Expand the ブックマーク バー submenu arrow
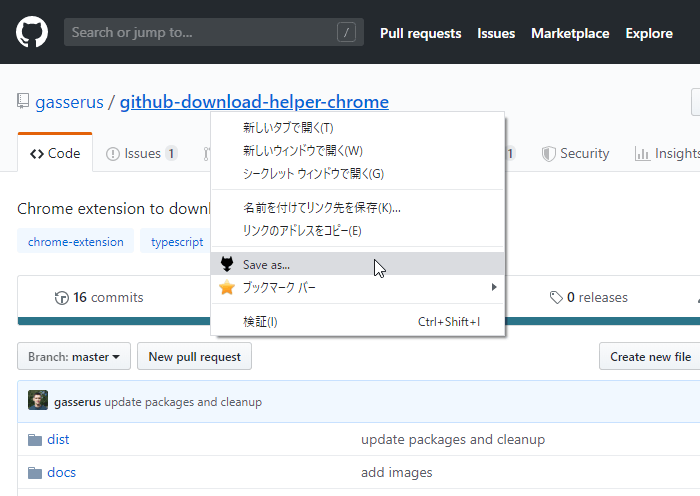This screenshot has height=496, width=700. coord(494,287)
